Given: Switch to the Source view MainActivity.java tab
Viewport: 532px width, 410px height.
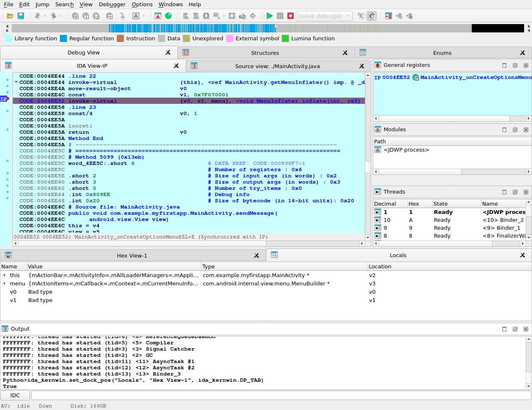Looking at the screenshot, I should pos(277,66).
